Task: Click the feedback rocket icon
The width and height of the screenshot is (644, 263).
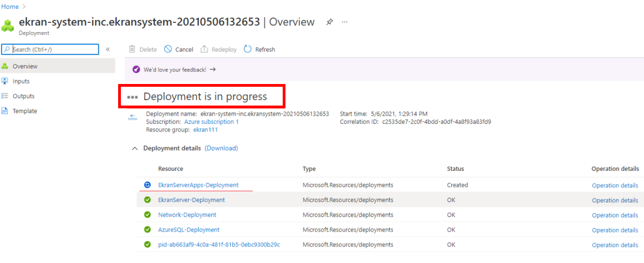Action: 136,70
